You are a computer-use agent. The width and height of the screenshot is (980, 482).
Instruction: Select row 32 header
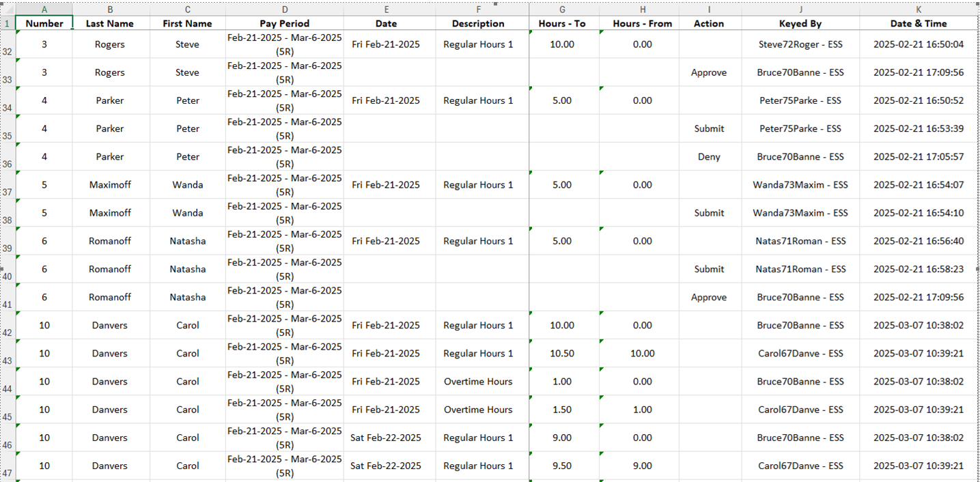(8, 44)
